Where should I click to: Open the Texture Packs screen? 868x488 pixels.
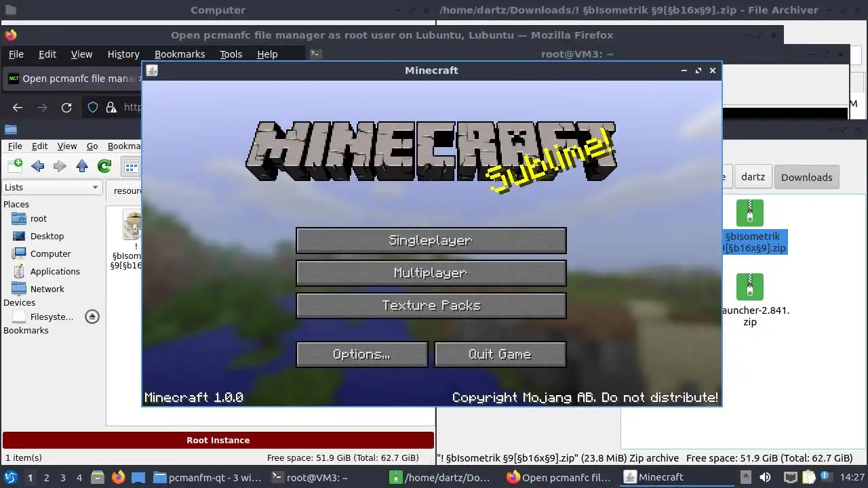tap(431, 306)
